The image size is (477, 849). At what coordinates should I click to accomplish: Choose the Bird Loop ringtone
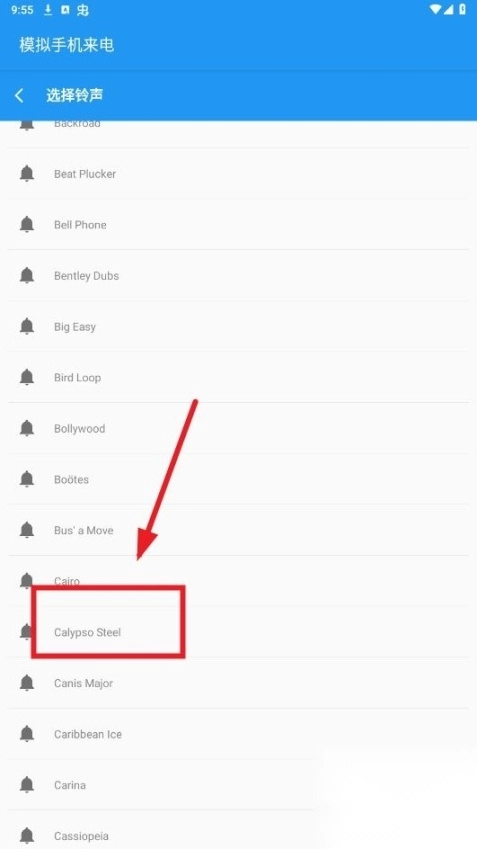pyautogui.click(x=238, y=377)
